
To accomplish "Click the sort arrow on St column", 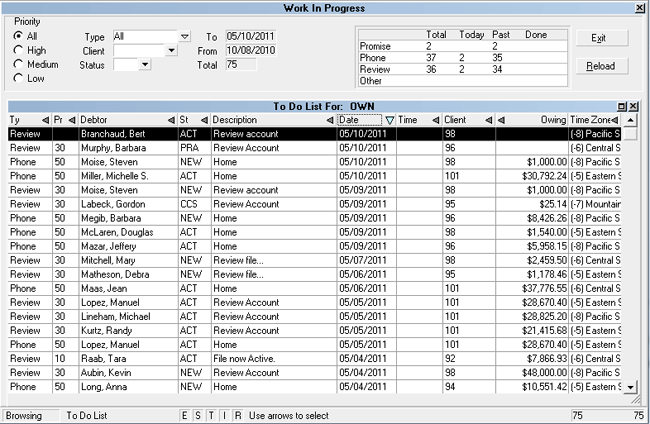I will (204, 120).
